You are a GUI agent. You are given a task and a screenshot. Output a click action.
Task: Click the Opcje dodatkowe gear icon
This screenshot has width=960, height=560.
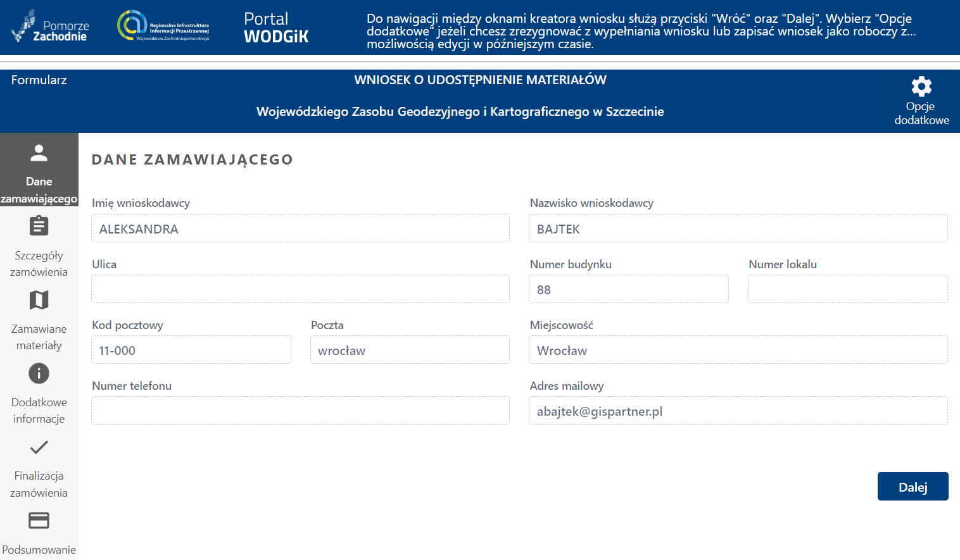pos(921,87)
